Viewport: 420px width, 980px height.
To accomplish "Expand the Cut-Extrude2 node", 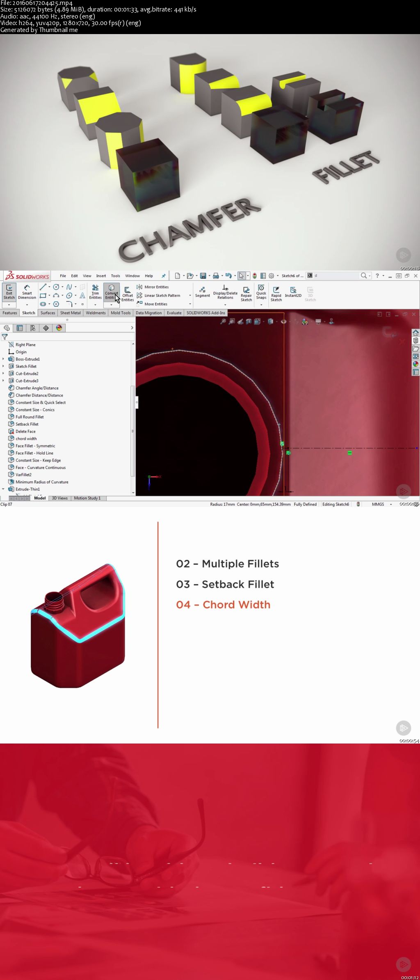I will [3, 374].
